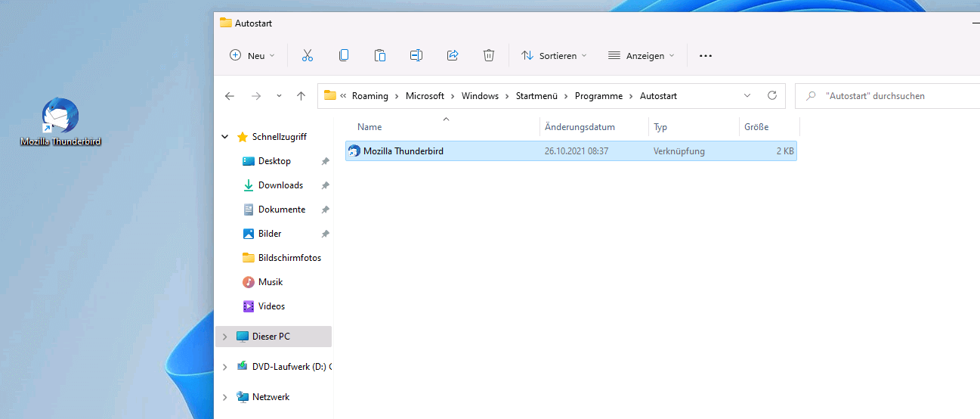Click Microsoft in the breadcrumb path

coord(425,96)
